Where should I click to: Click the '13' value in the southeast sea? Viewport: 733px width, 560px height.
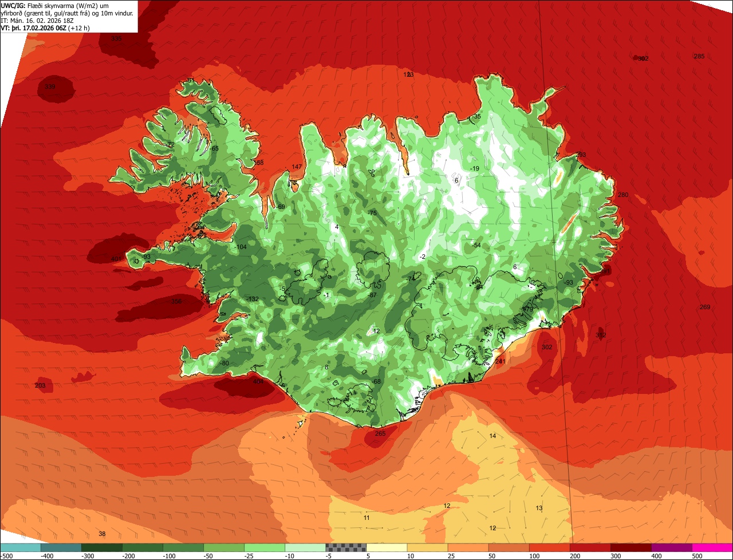[539, 508]
